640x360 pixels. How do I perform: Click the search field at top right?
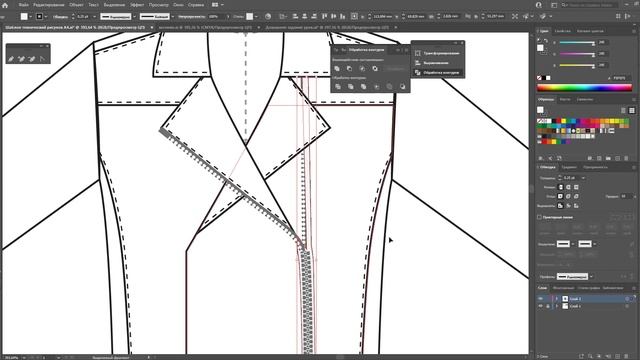point(589,5)
